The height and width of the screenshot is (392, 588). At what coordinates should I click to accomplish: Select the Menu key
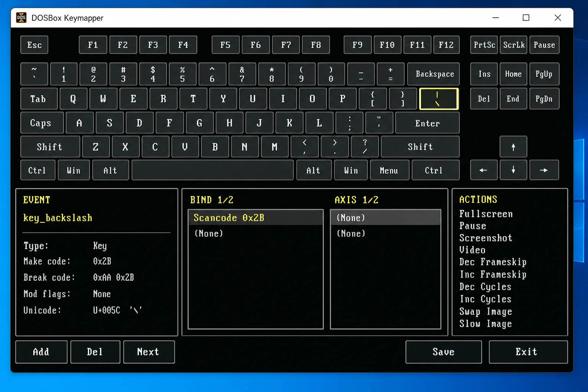pos(390,170)
